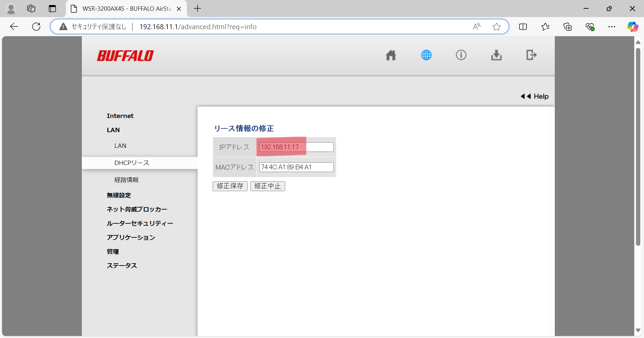The image size is (644, 338).
Task: Select the DHCPリース menu item
Action: (x=131, y=163)
